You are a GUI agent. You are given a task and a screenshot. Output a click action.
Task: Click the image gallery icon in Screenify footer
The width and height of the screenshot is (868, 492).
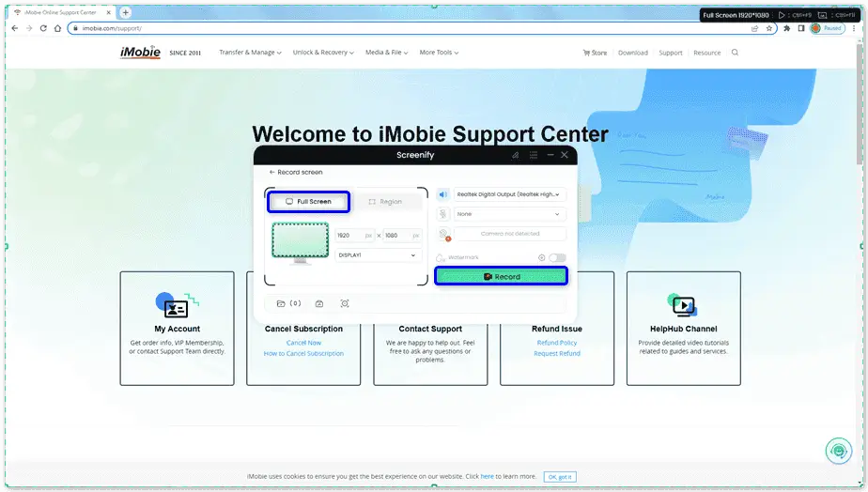[319, 303]
